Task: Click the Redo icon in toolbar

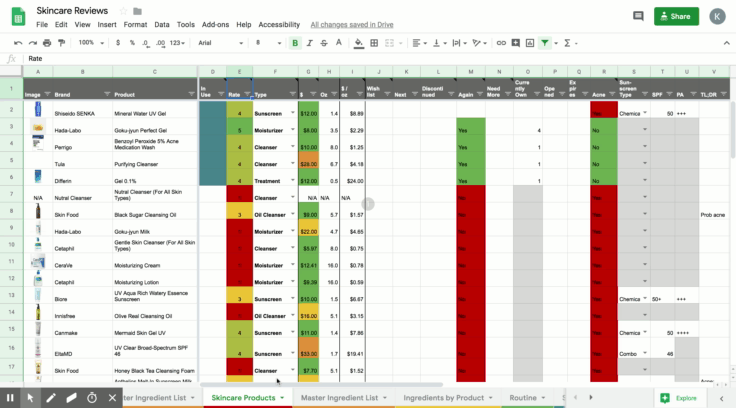Action: point(32,43)
